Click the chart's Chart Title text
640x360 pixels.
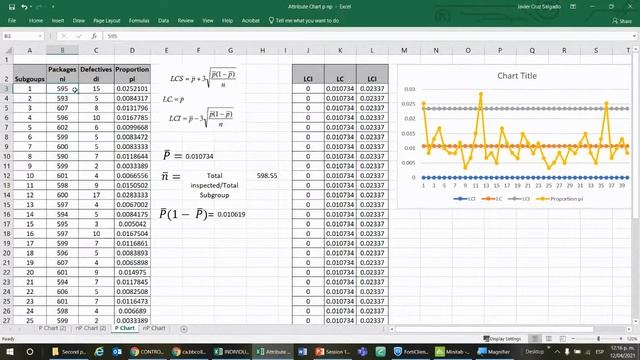click(x=517, y=76)
